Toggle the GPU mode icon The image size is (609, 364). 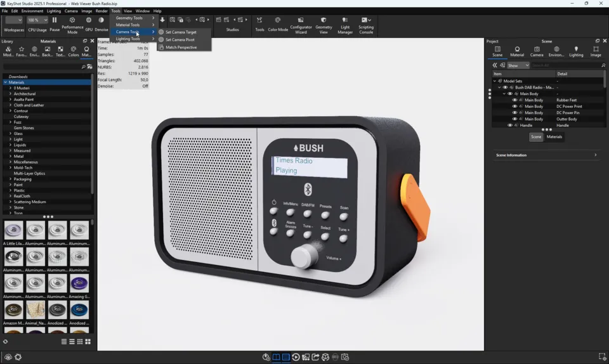89,20
